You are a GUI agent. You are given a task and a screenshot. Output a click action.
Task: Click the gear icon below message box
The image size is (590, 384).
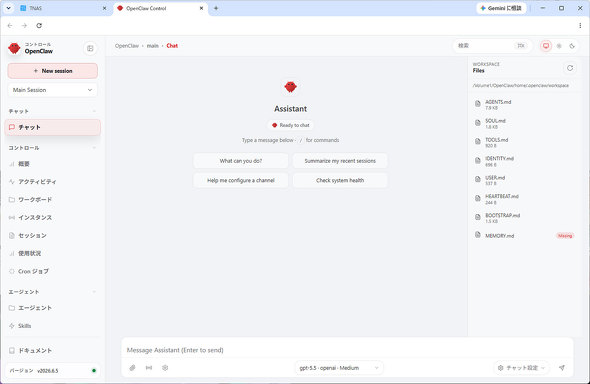pyautogui.click(x=165, y=368)
